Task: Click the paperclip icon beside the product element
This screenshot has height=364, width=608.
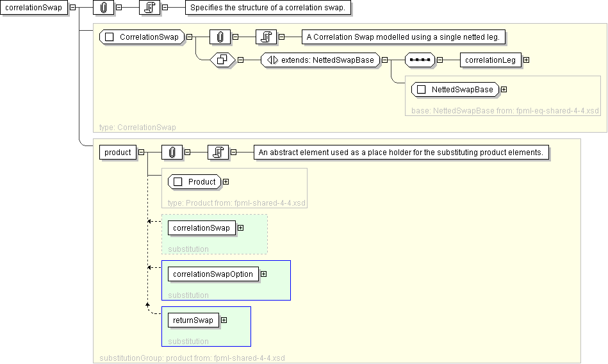Action: pyautogui.click(x=172, y=153)
